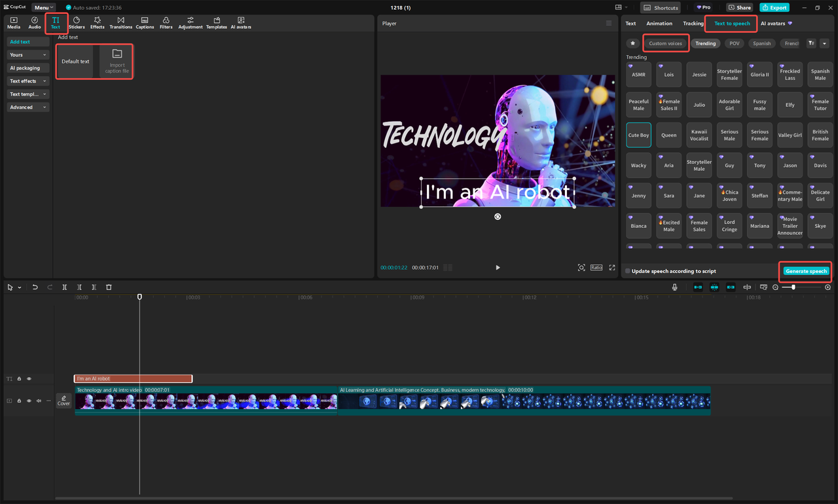Delete the selected clip with trash icon
This screenshot has width=838, height=504.
click(x=109, y=287)
